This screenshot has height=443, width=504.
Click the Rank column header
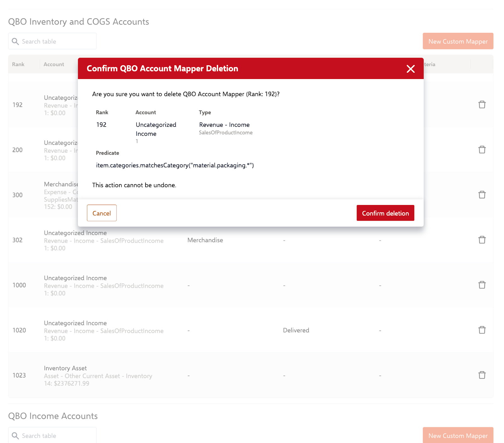click(18, 64)
